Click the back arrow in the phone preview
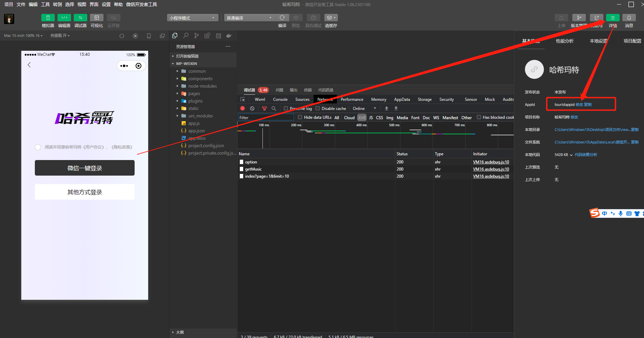This screenshot has height=338, width=644. [x=29, y=65]
